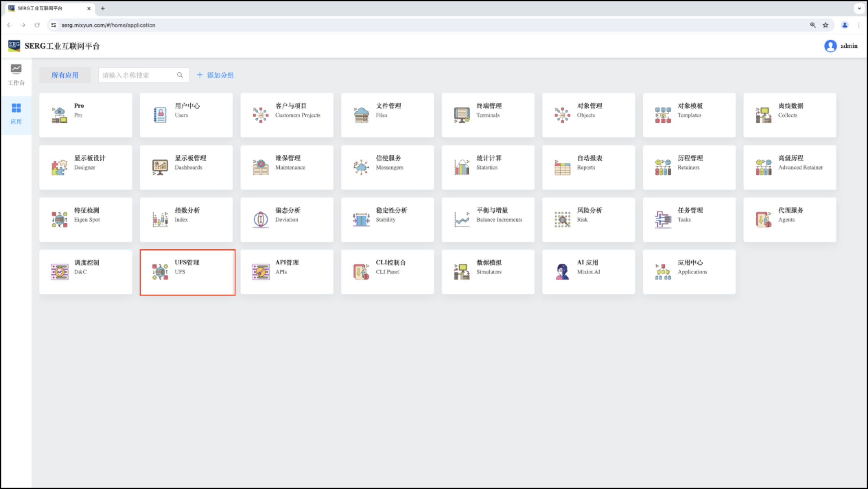Screen dimensions: 868x489
Task: Select the 所有应用 tab
Action: tap(65, 75)
